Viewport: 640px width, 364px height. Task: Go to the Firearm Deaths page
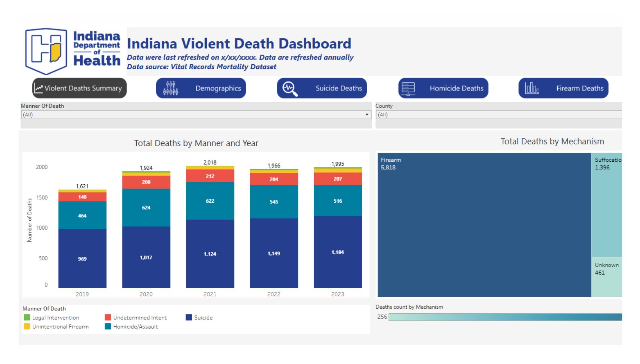579,88
